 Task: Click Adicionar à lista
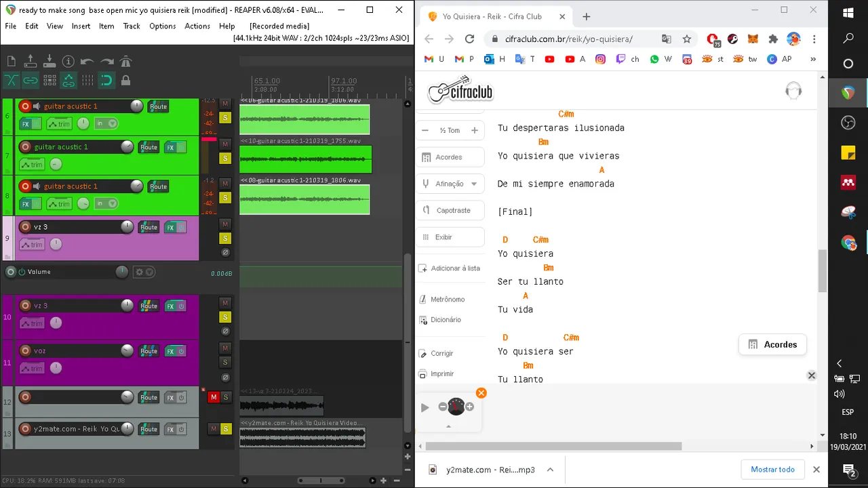point(449,268)
